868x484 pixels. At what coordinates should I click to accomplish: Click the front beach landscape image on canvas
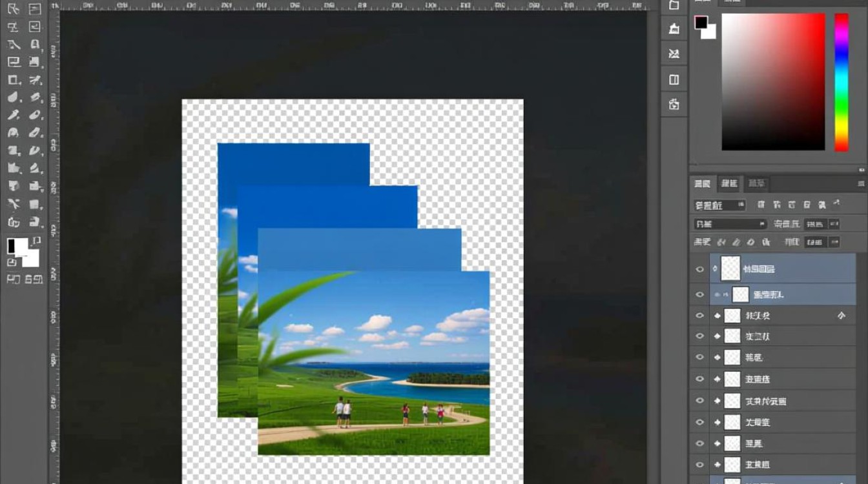373,363
